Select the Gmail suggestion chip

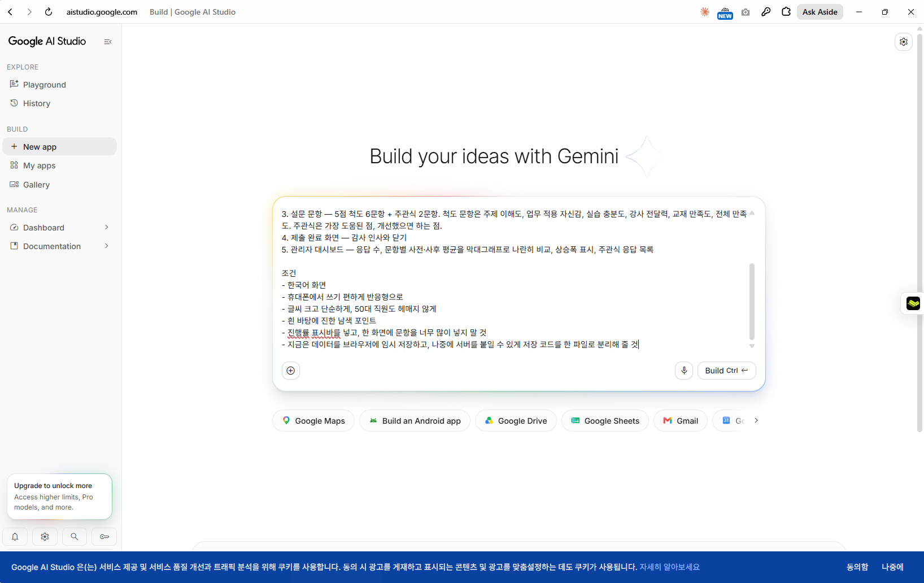click(681, 421)
